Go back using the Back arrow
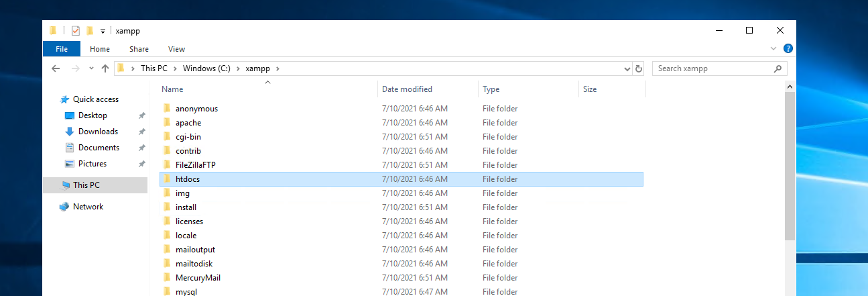The width and height of the screenshot is (868, 296). pyautogui.click(x=56, y=68)
